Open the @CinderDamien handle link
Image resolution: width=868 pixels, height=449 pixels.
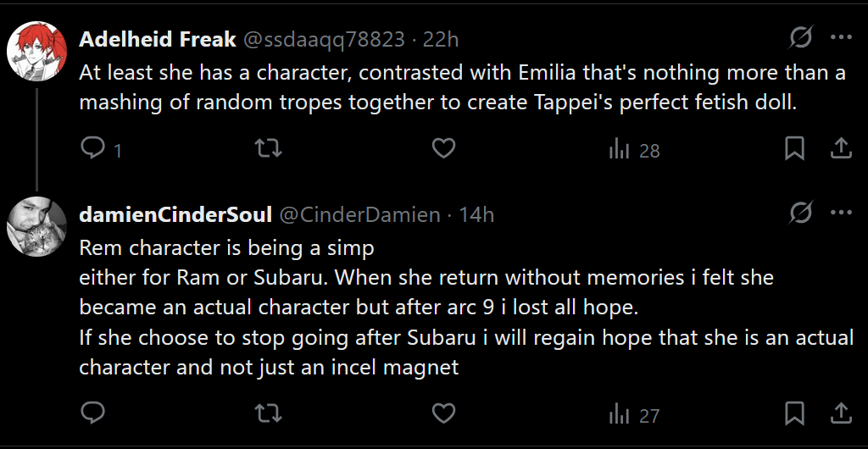pyautogui.click(x=359, y=215)
